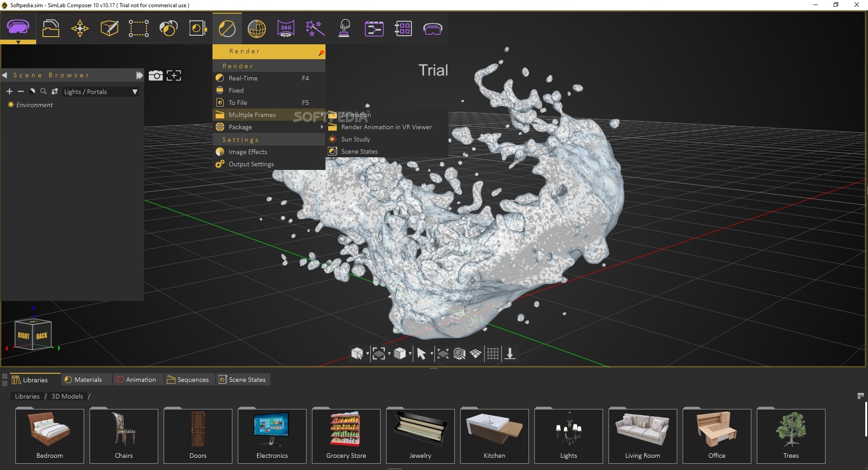Click the view orientation cube's RIGHT face
Screen dimensions: 868x470
click(x=24, y=335)
